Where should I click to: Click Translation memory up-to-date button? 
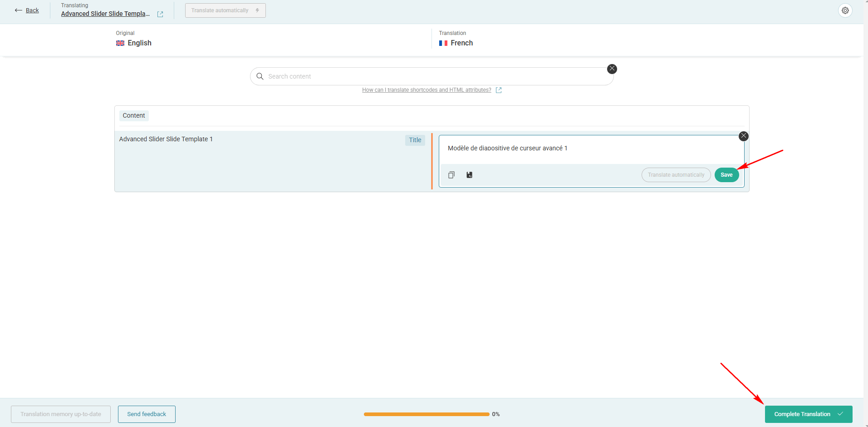61,414
